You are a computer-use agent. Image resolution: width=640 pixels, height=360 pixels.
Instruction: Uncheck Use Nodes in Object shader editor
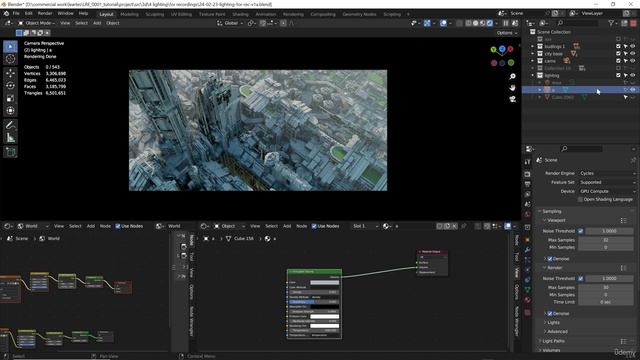pyautogui.click(x=314, y=226)
